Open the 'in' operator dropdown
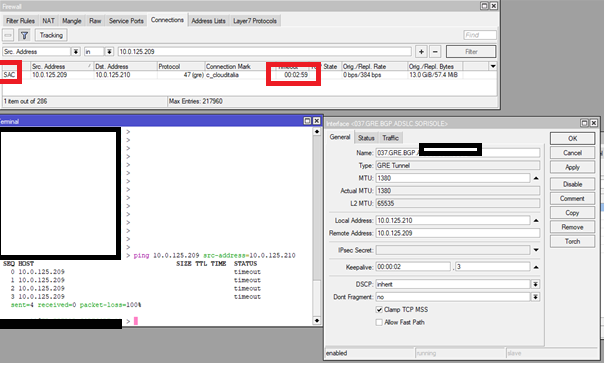Screen dimensions: 608x366 pos(109,52)
